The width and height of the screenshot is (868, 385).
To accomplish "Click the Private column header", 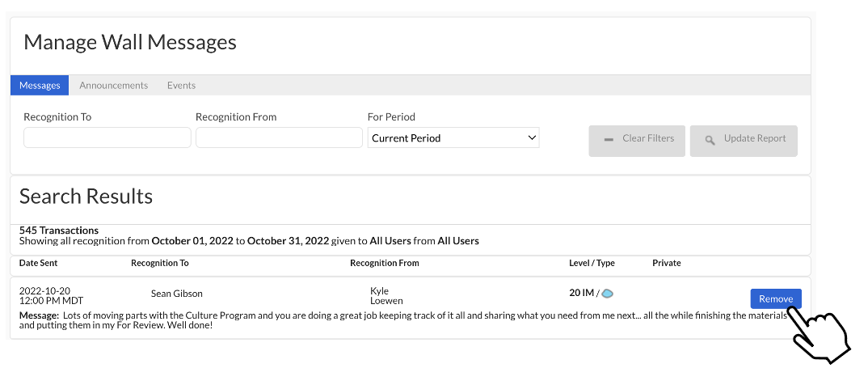I will pyautogui.click(x=667, y=263).
